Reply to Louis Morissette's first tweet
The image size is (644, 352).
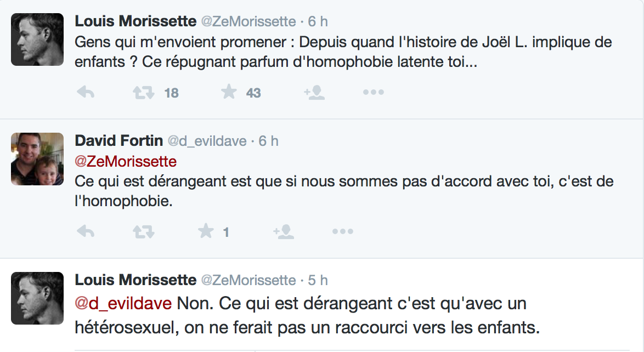pyautogui.click(x=86, y=93)
